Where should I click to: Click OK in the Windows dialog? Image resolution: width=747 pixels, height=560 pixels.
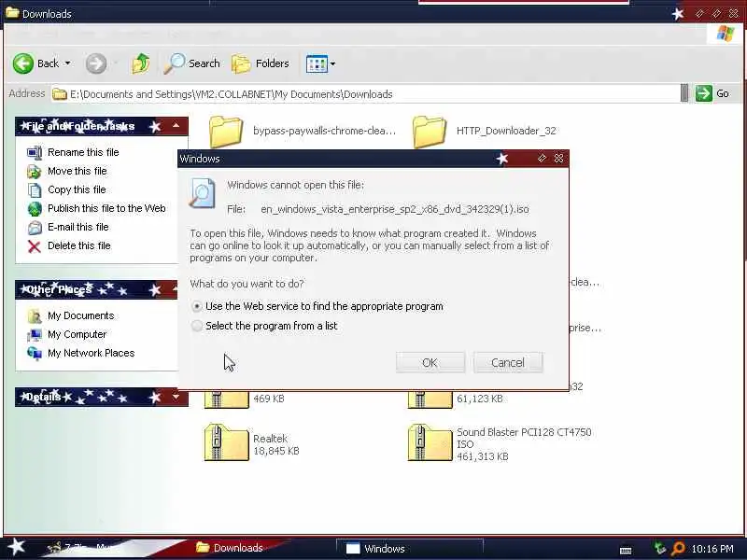[430, 362]
